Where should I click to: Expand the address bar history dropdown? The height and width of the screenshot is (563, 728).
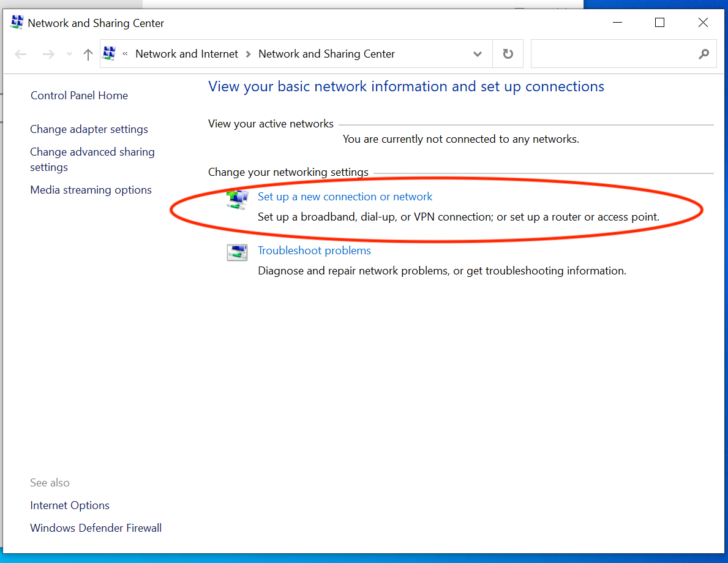(478, 54)
